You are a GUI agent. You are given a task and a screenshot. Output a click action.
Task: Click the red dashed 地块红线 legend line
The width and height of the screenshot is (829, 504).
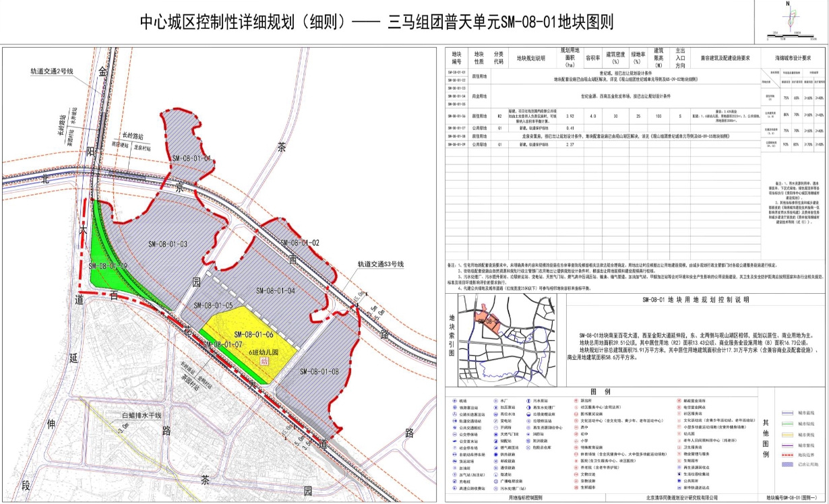[787, 455]
